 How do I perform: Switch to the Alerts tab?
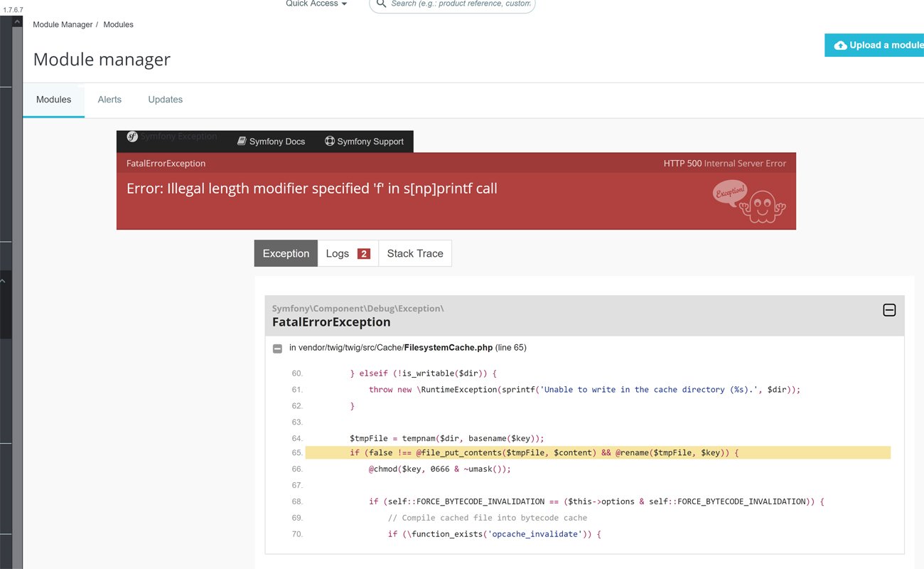pos(109,100)
